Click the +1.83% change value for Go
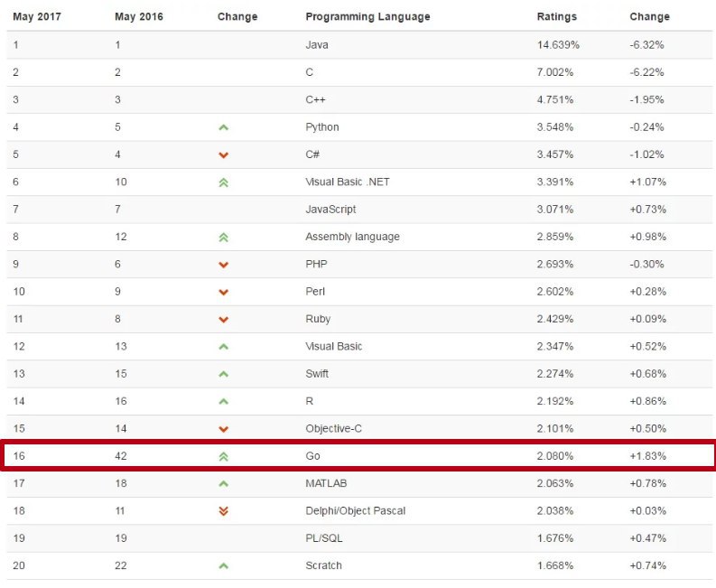This screenshot has width=716, height=588. [x=647, y=456]
